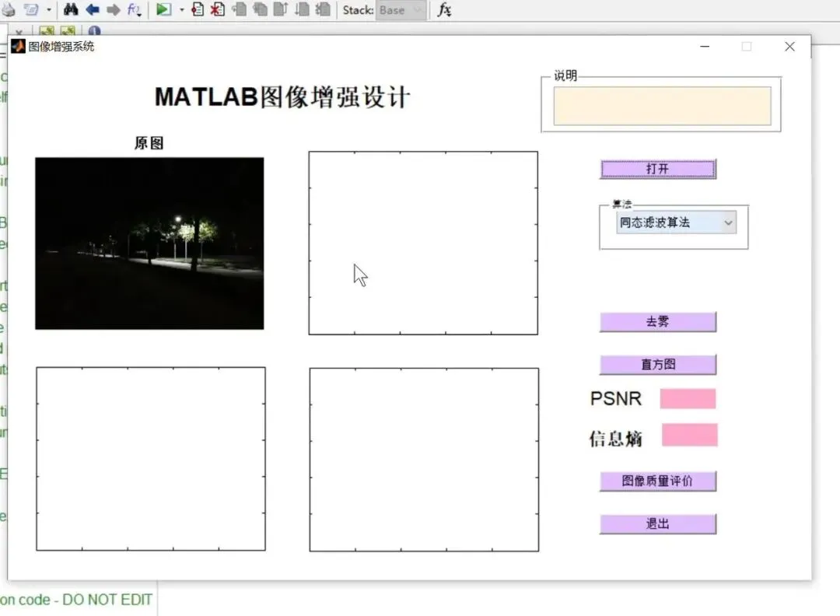The height and width of the screenshot is (616, 840).
Task: Open the Stack Base dropdown
Action: point(401,10)
